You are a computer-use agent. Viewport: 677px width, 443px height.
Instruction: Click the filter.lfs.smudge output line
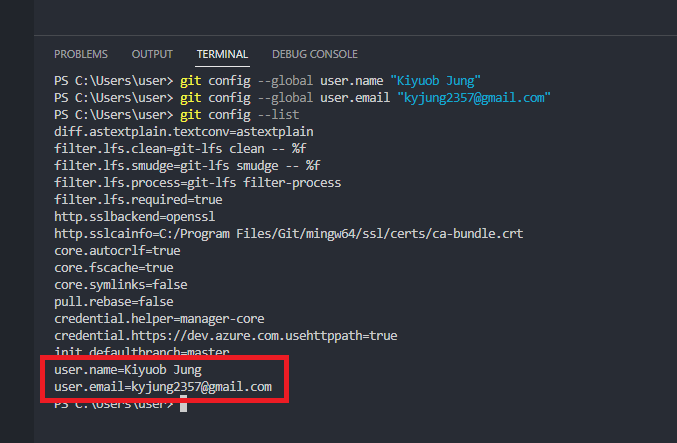click(187, 166)
